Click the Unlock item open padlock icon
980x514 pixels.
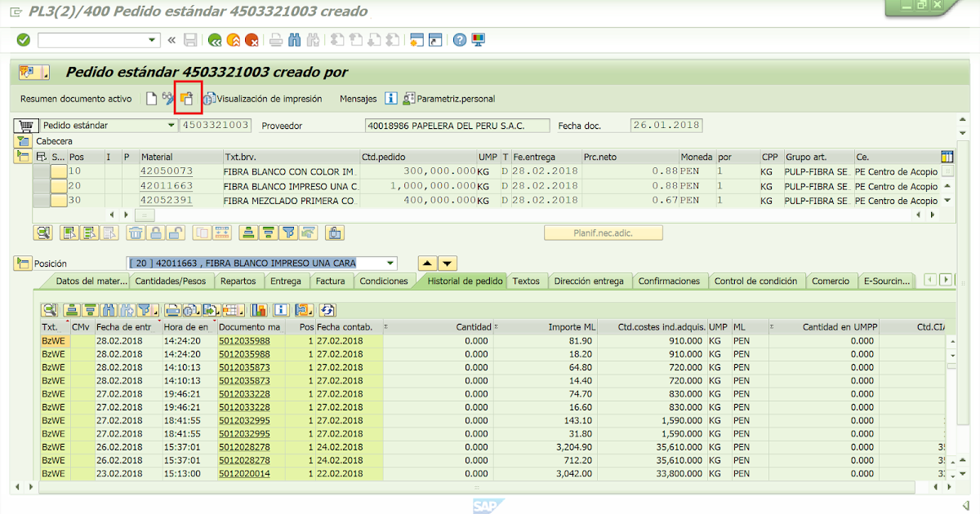[175, 233]
